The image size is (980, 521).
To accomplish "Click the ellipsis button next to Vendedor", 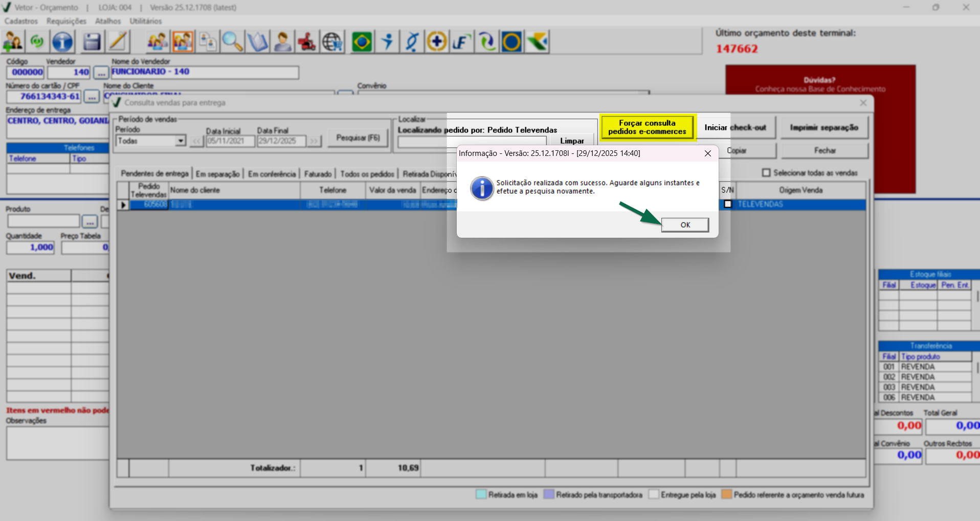I will click(x=101, y=73).
